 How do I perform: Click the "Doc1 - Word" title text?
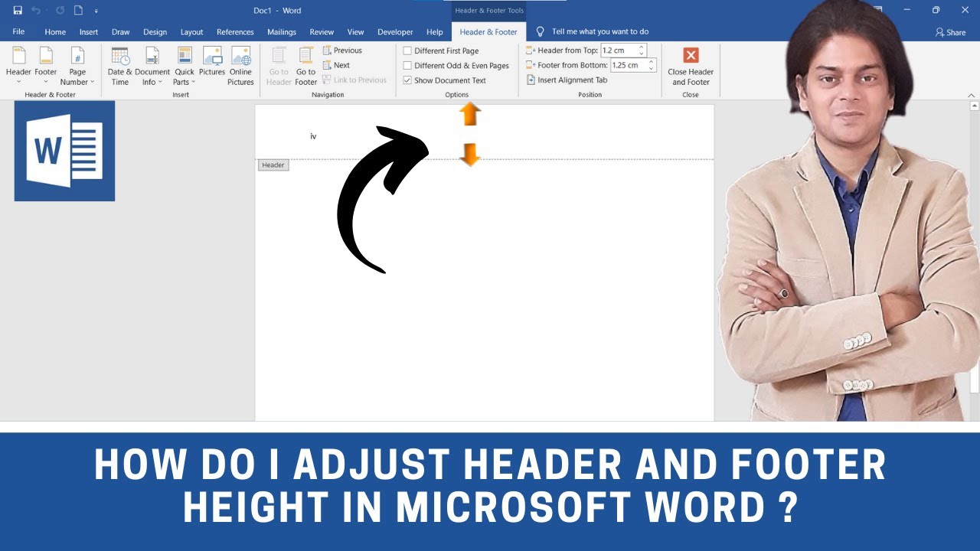tap(277, 11)
